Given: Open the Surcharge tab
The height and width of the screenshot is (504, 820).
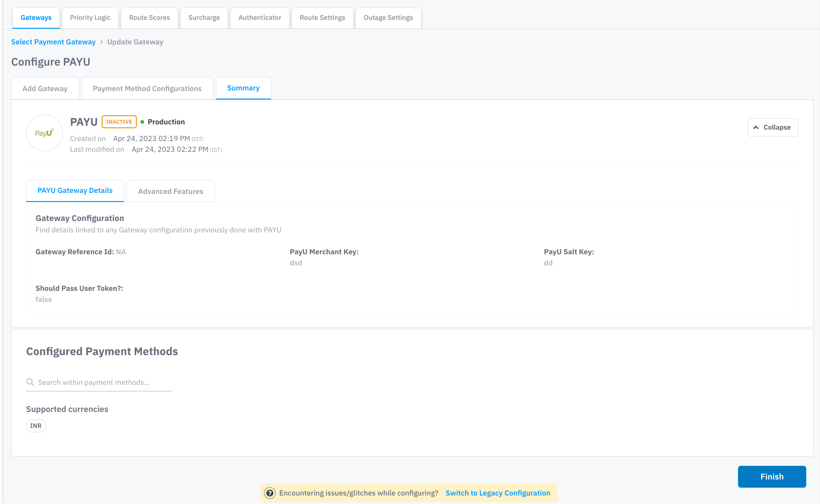Looking at the screenshot, I should 204,18.
